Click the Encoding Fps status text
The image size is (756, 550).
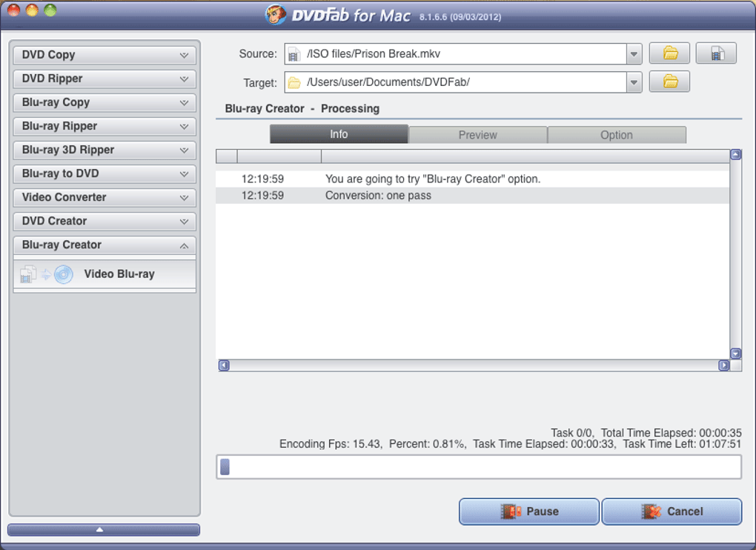click(330, 444)
